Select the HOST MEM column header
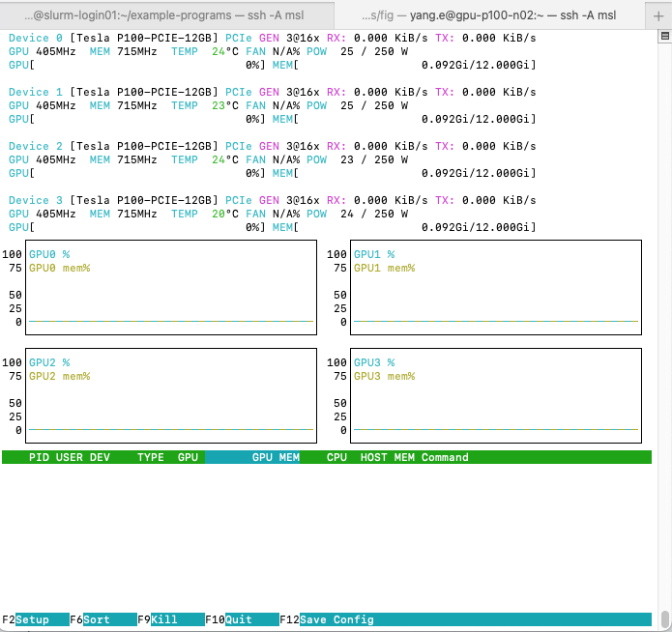The height and width of the screenshot is (632, 672). [x=388, y=457]
